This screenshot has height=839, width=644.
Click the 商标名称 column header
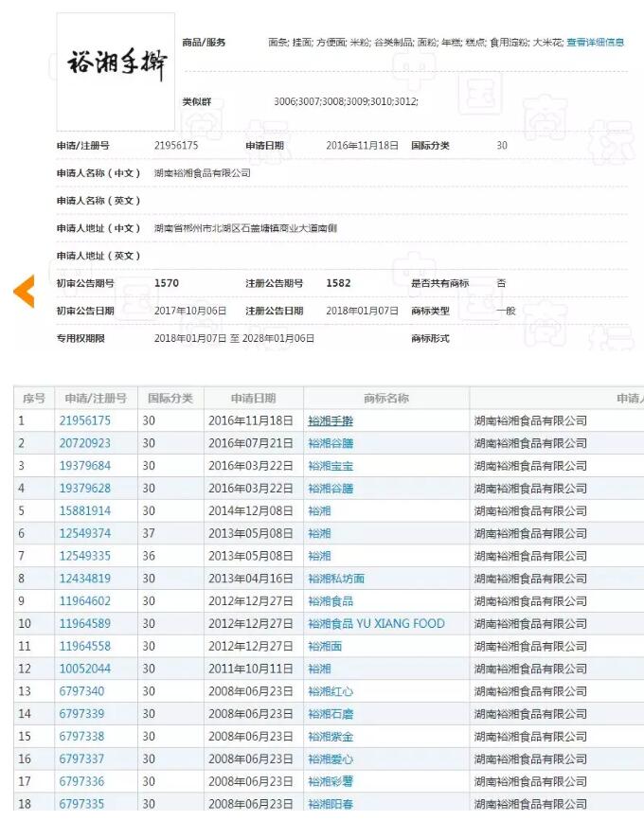pos(386,398)
